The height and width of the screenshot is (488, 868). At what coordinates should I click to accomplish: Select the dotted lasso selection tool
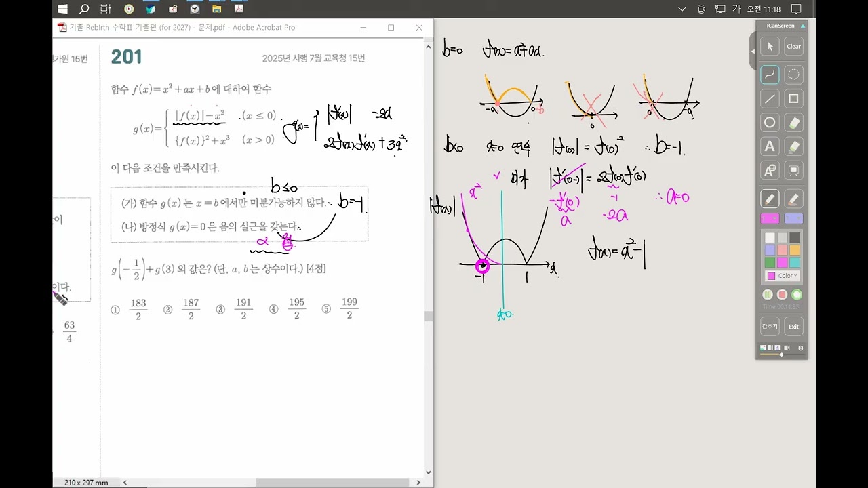[793, 74]
